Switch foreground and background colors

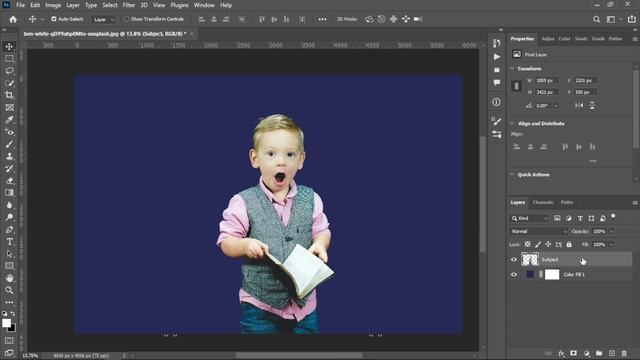(x=13, y=314)
